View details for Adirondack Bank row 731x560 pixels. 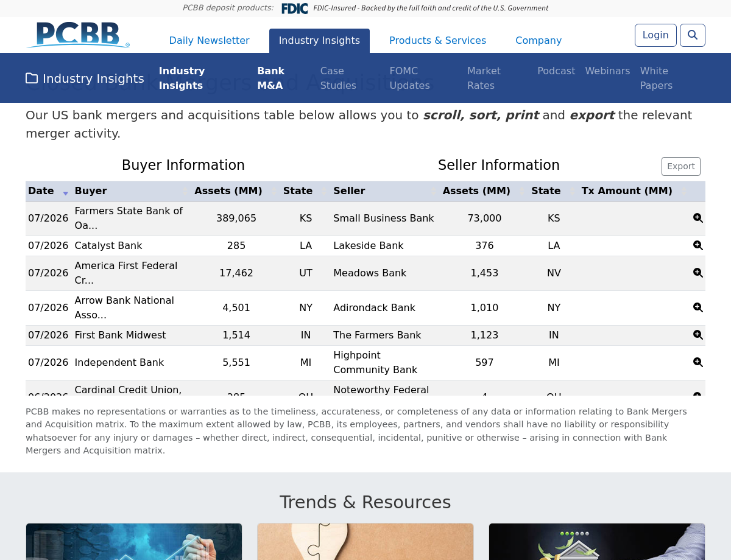tap(698, 307)
